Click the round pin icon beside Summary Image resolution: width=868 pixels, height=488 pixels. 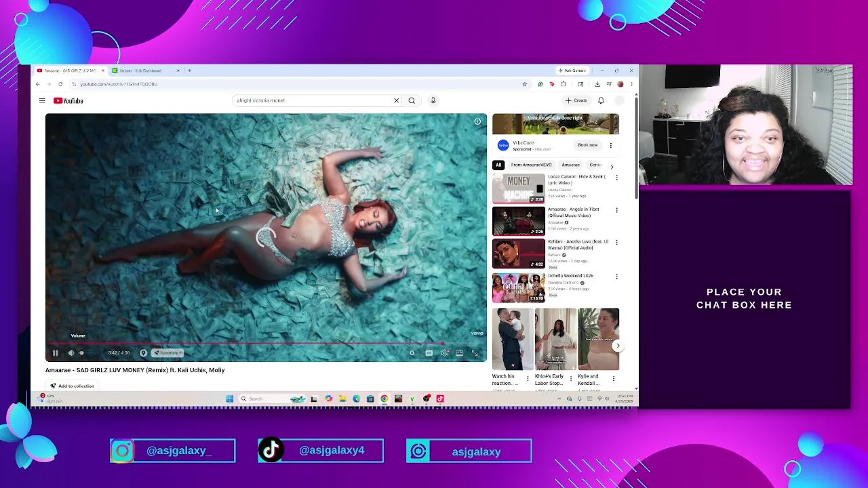pos(143,353)
